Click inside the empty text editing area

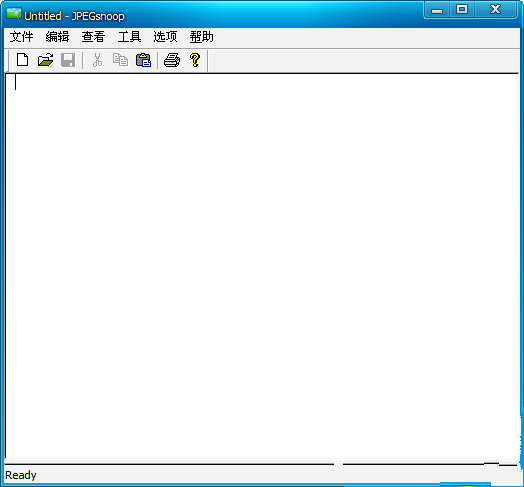point(262,266)
